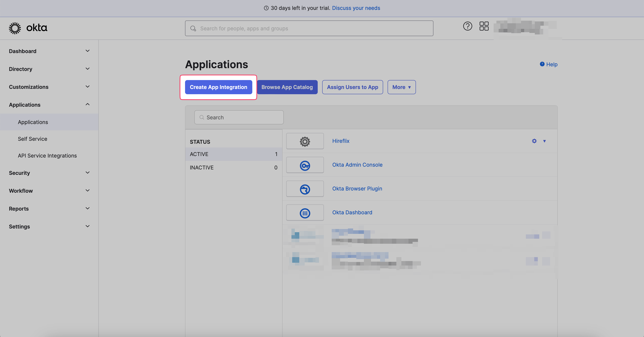Click the Applications page title
Viewport: 644px width, 337px height.
coord(217,64)
